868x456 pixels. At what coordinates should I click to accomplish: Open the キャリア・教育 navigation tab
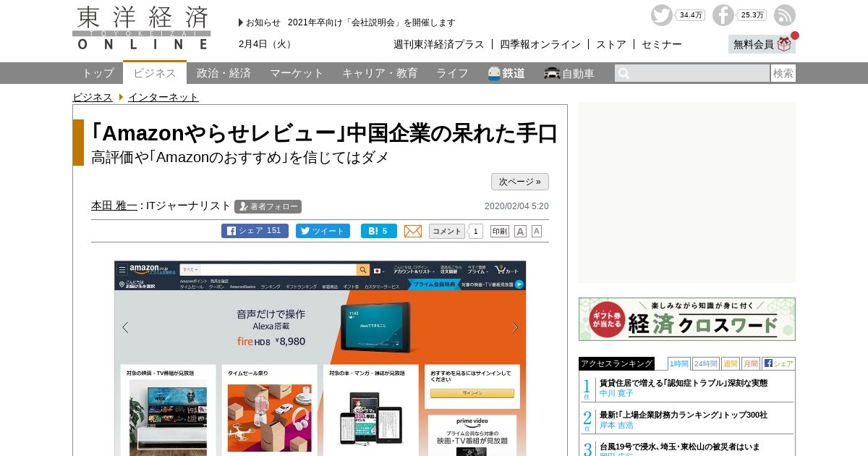pos(380,73)
